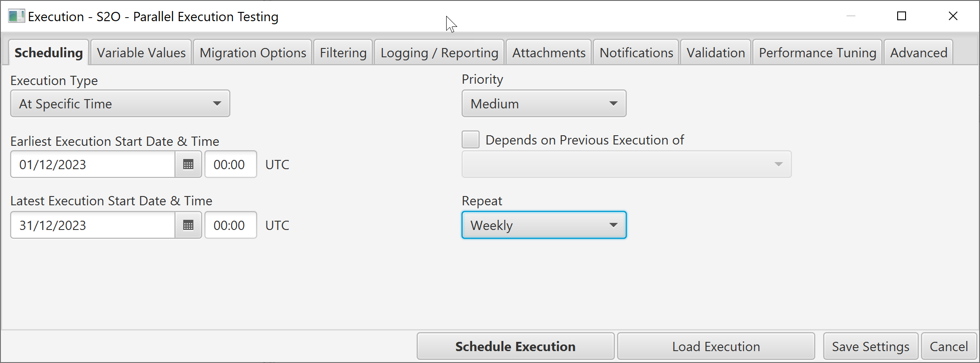Screen dimensions: 980x363
Task: Enable Depends on Previous Execution checkbox
Action: [x=471, y=140]
